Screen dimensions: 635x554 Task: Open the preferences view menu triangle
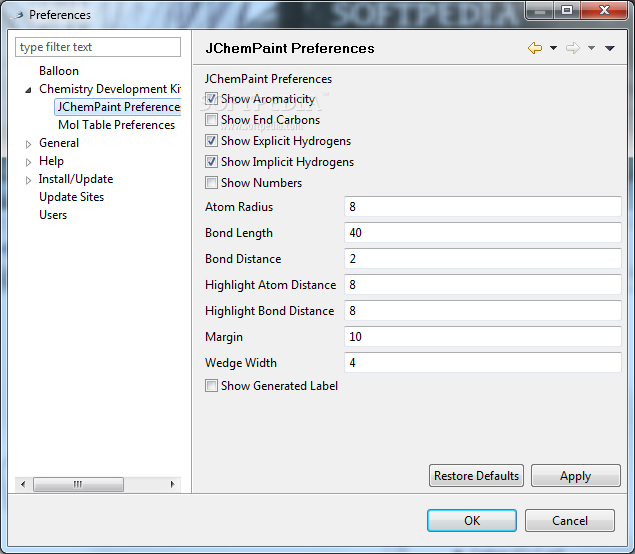click(610, 48)
